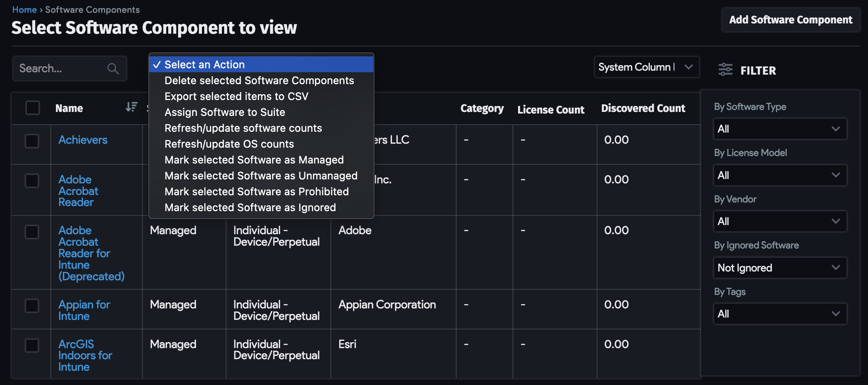Open the By Software Type dropdown

pos(779,129)
